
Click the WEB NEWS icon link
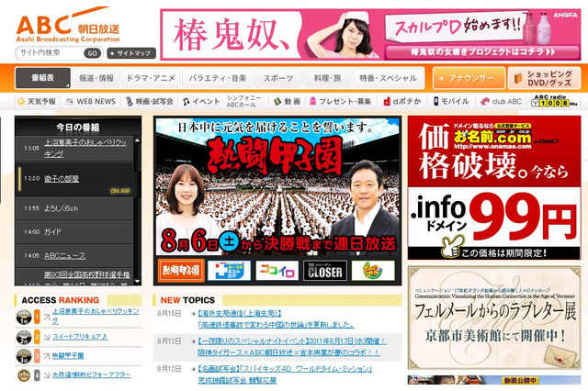click(x=90, y=102)
